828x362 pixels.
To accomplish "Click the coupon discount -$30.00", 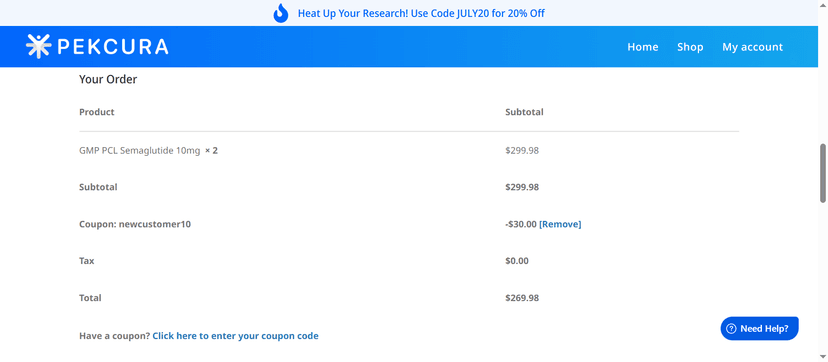I will pyautogui.click(x=521, y=224).
